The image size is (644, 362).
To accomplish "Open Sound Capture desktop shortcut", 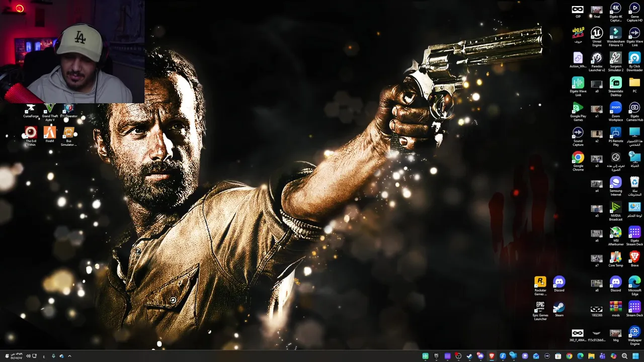I will click(x=578, y=136).
